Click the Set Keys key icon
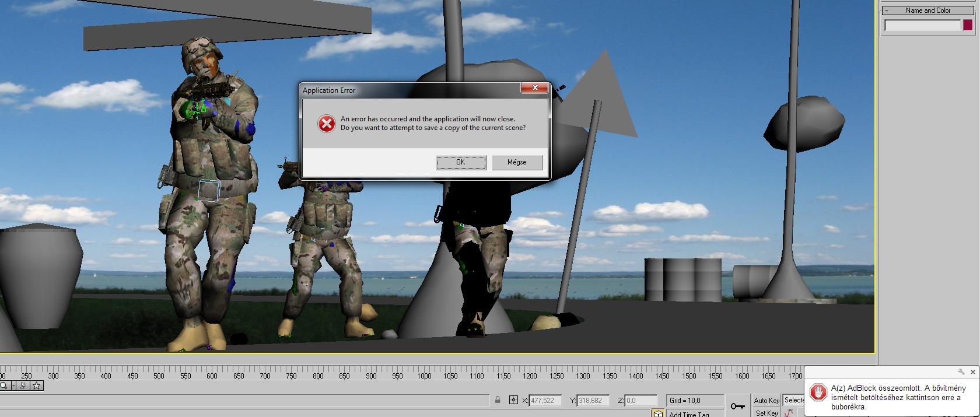Viewport: 980px width, 417px height. (737, 406)
